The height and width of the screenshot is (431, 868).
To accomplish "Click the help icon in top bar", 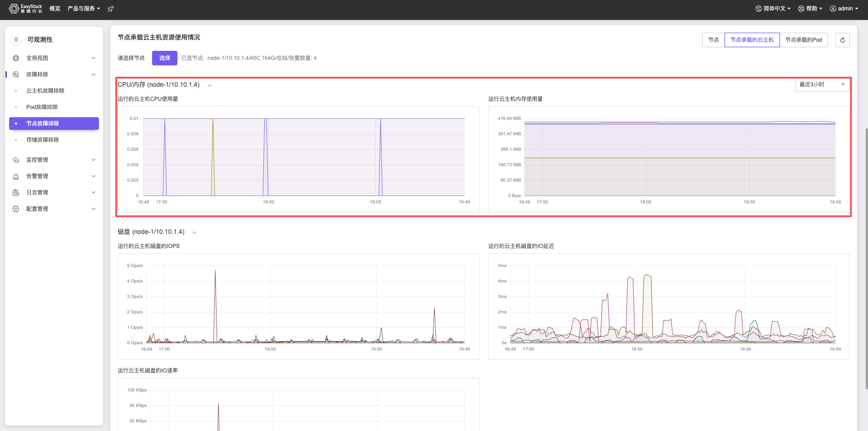I will 801,9.
